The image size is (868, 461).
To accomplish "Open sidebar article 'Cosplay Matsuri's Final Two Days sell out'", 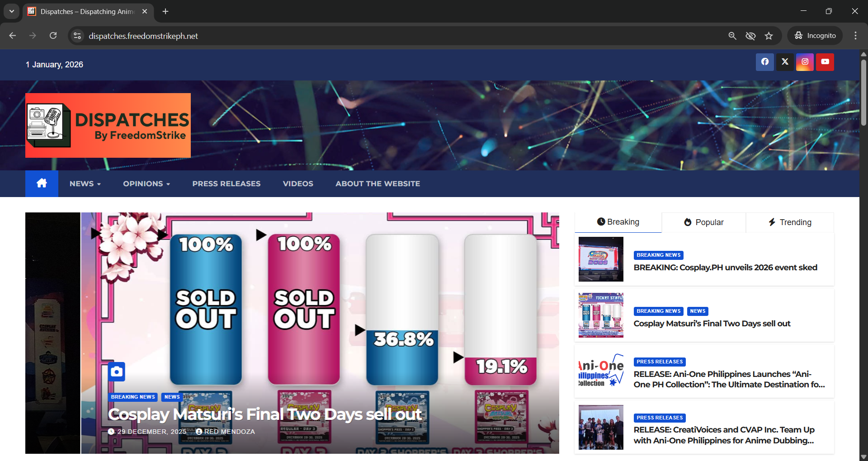I will click(x=712, y=324).
